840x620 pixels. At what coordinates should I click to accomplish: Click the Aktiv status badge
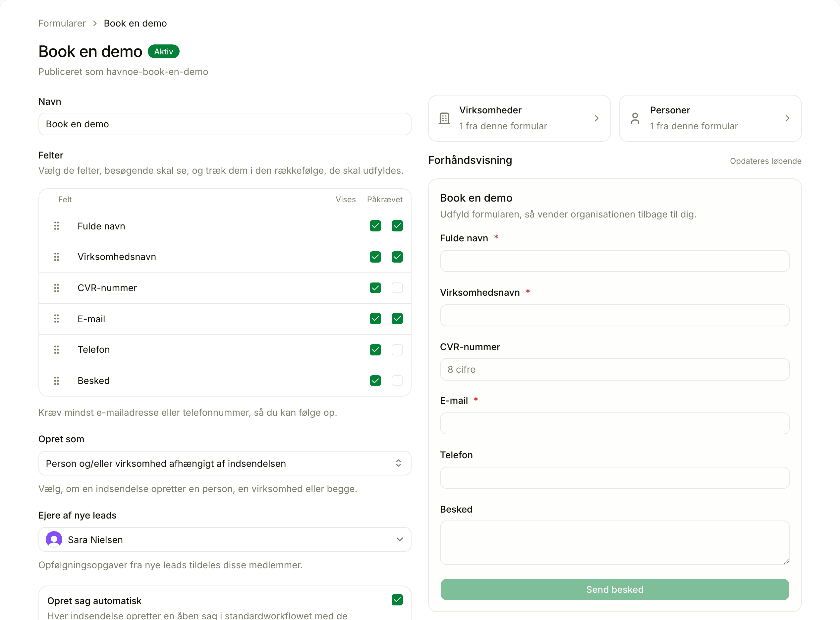click(x=163, y=51)
